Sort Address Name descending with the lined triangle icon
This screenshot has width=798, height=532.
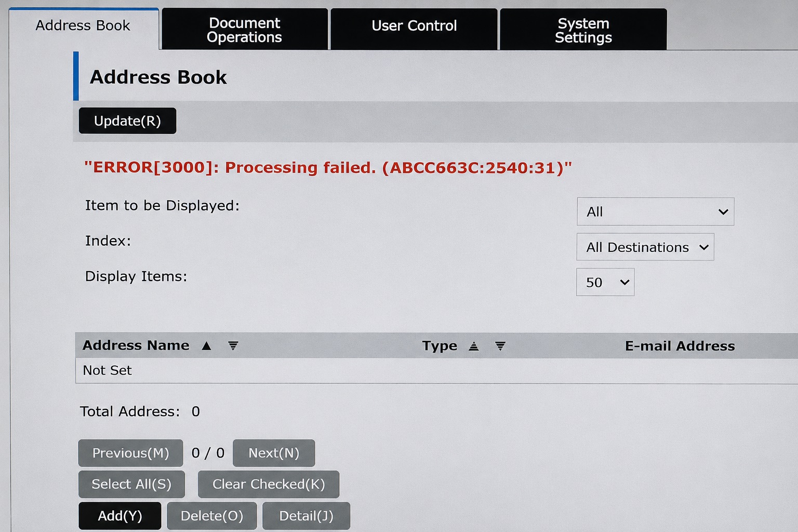click(x=233, y=346)
